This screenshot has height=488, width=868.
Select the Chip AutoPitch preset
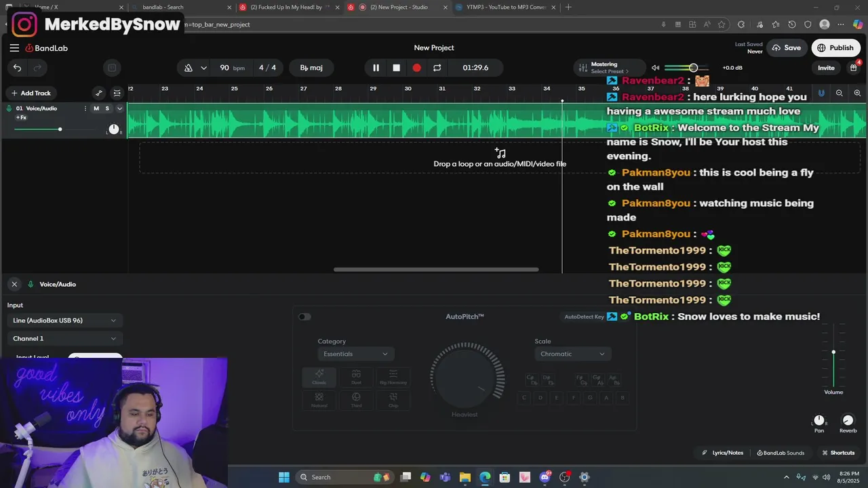(x=393, y=400)
